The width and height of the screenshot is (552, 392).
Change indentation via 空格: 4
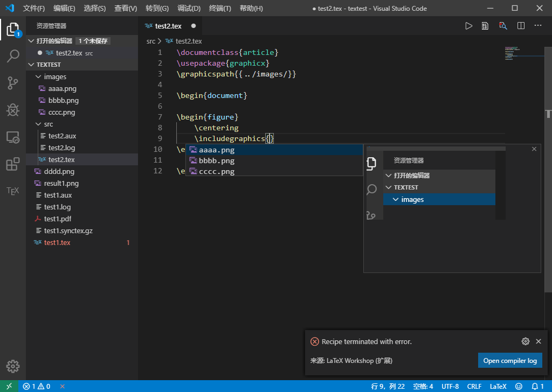(423, 387)
